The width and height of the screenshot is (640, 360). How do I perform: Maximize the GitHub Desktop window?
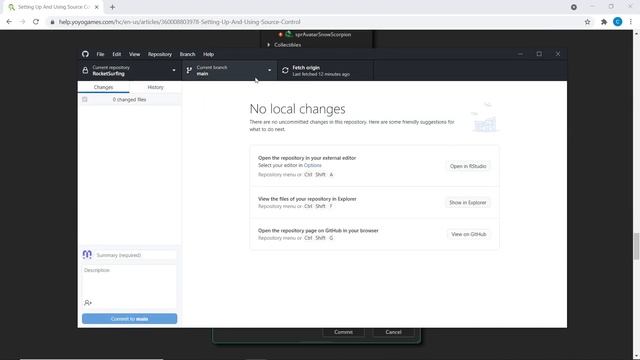[x=539, y=54]
